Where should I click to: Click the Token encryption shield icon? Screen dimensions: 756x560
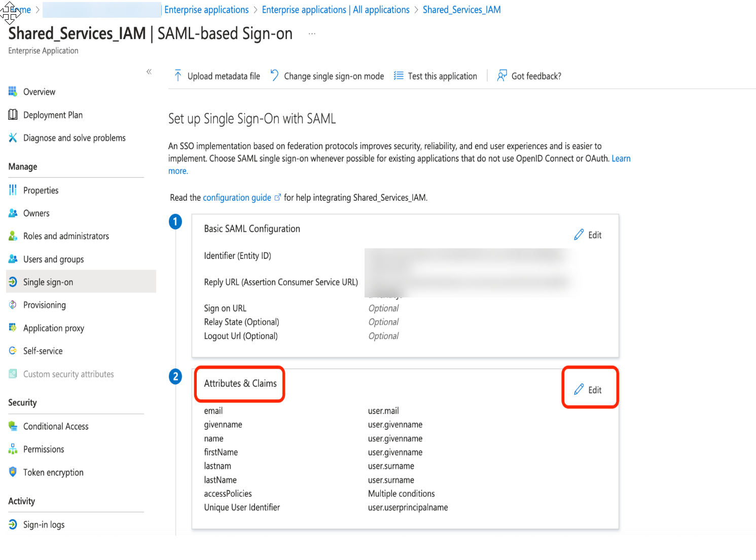(x=13, y=472)
